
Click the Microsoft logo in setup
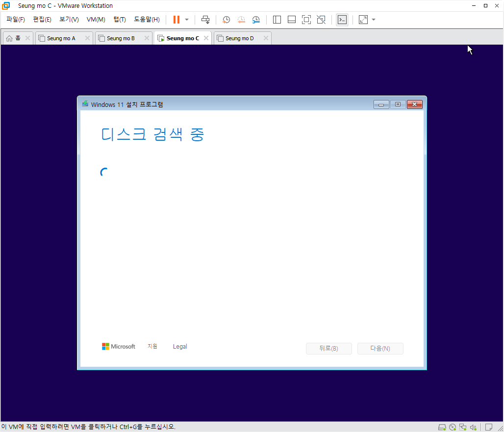click(119, 347)
